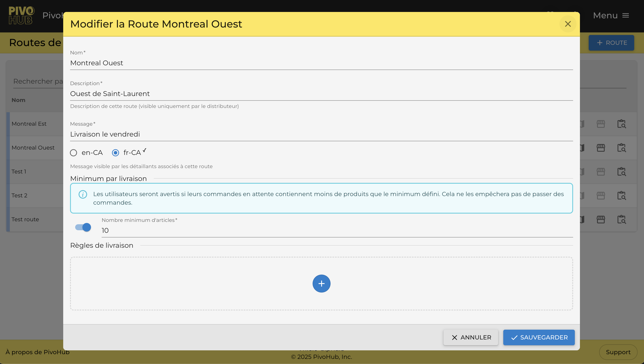
Task: Click the info icon in the minimum notice
Action: pyautogui.click(x=83, y=194)
